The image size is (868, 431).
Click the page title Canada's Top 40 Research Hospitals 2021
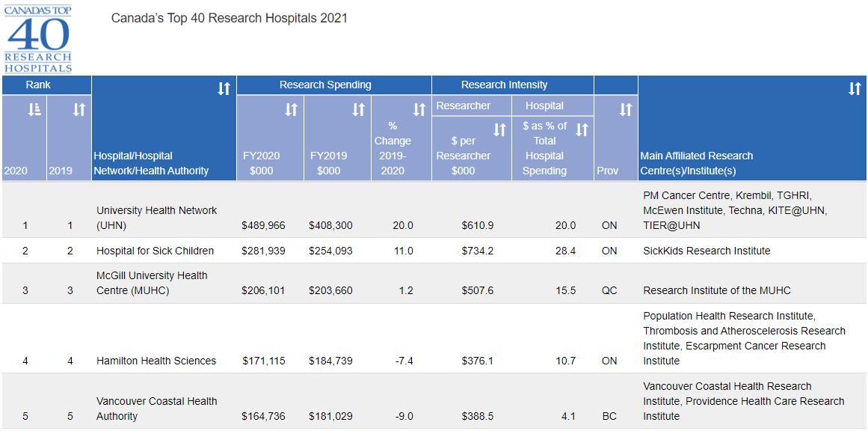point(230,18)
